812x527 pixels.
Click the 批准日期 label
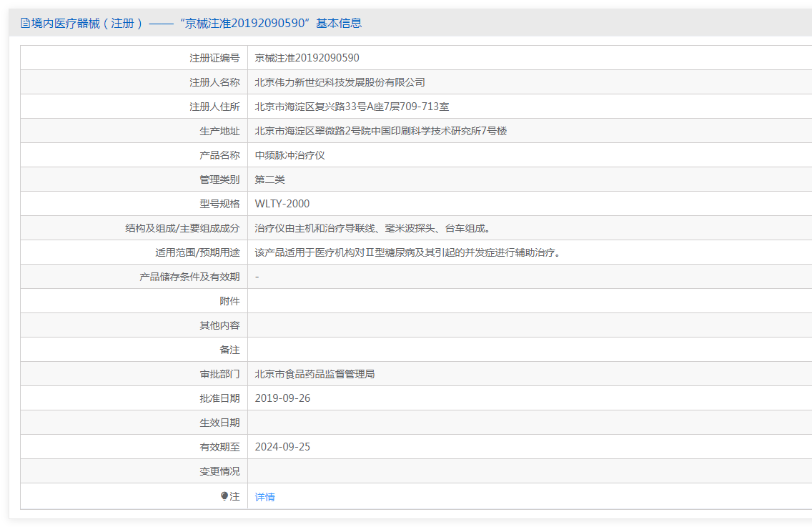tap(219, 398)
